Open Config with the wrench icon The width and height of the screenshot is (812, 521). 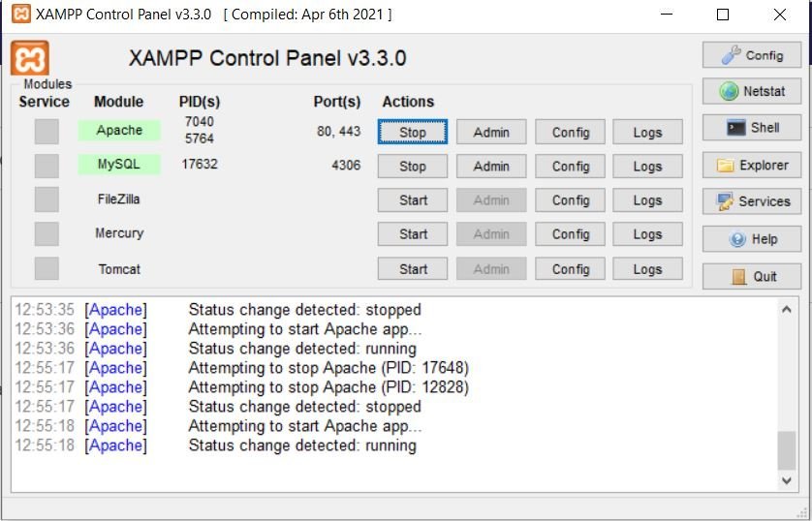[751, 55]
